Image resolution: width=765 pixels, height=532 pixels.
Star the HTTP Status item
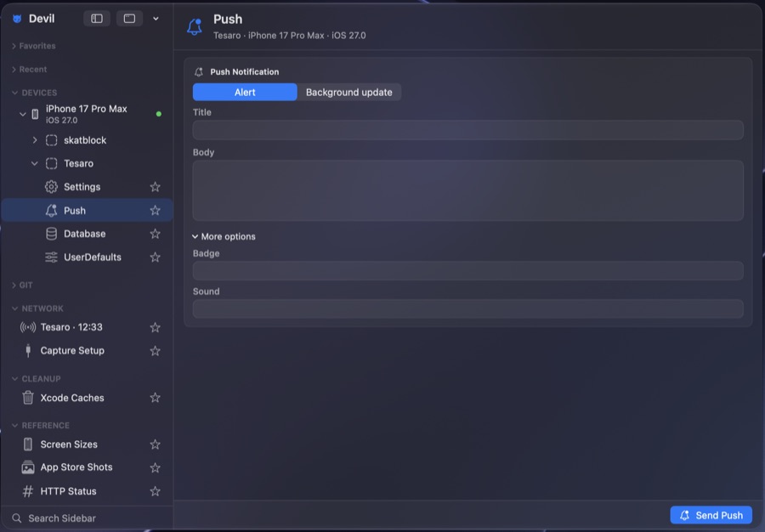point(156,491)
